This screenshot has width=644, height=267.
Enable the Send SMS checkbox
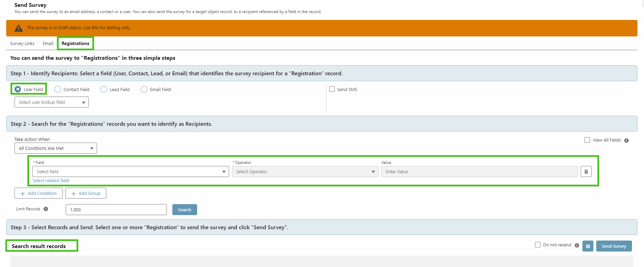point(332,89)
